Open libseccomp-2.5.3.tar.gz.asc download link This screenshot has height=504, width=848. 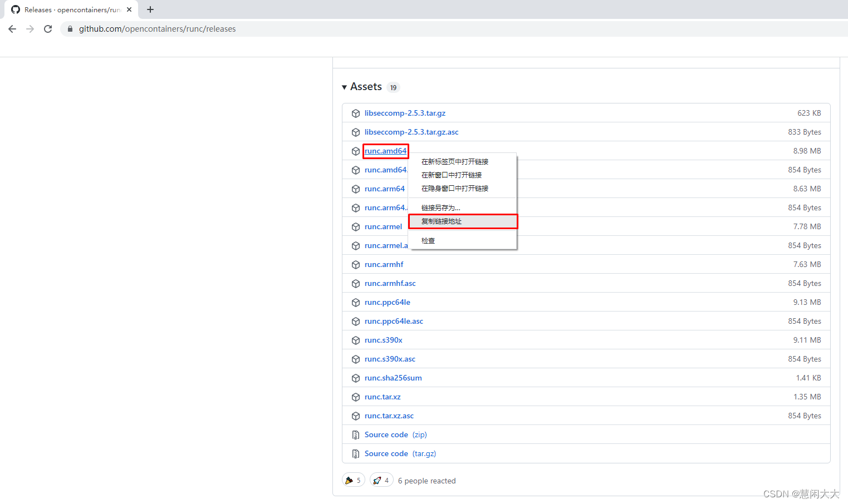tap(411, 132)
